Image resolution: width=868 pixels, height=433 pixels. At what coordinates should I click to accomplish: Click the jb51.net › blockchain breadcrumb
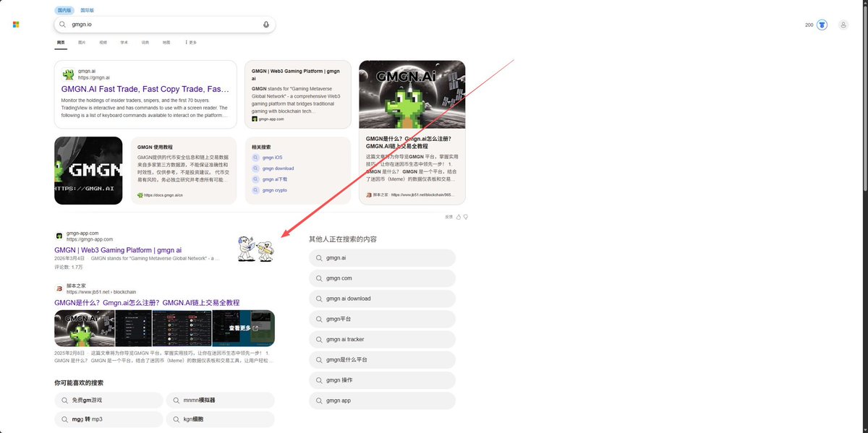tap(101, 292)
